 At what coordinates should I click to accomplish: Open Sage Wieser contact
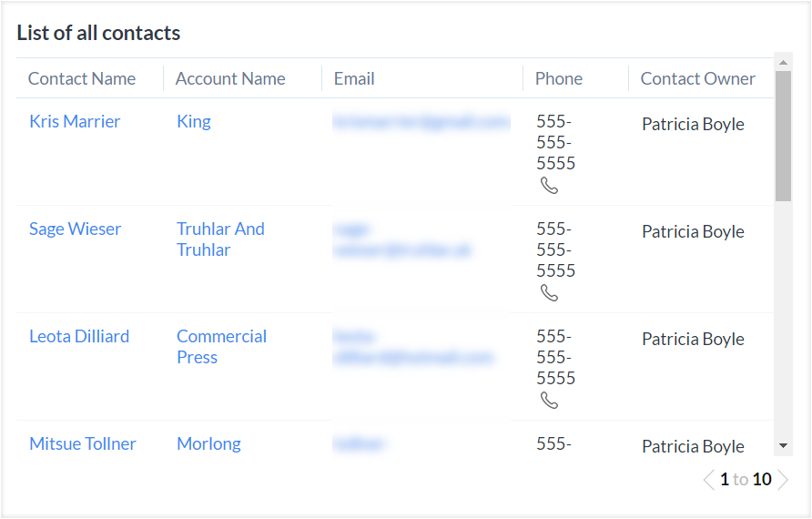coord(75,229)
